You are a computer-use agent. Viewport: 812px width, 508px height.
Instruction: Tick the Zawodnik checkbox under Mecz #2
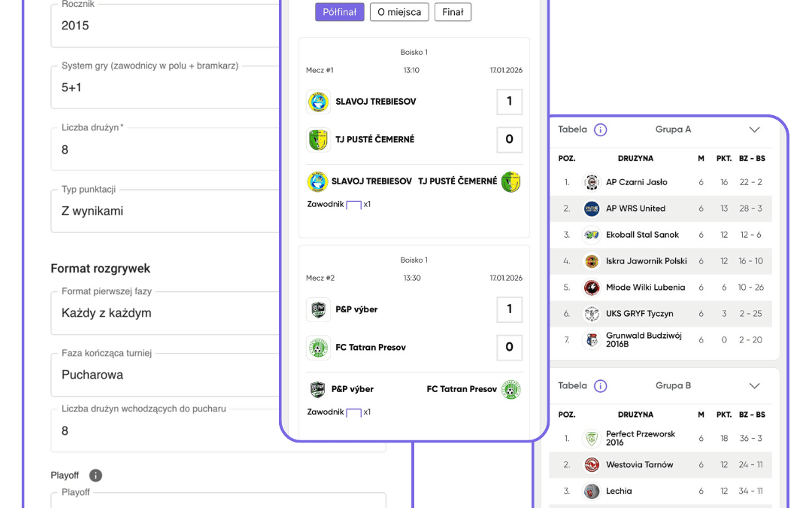353,411
